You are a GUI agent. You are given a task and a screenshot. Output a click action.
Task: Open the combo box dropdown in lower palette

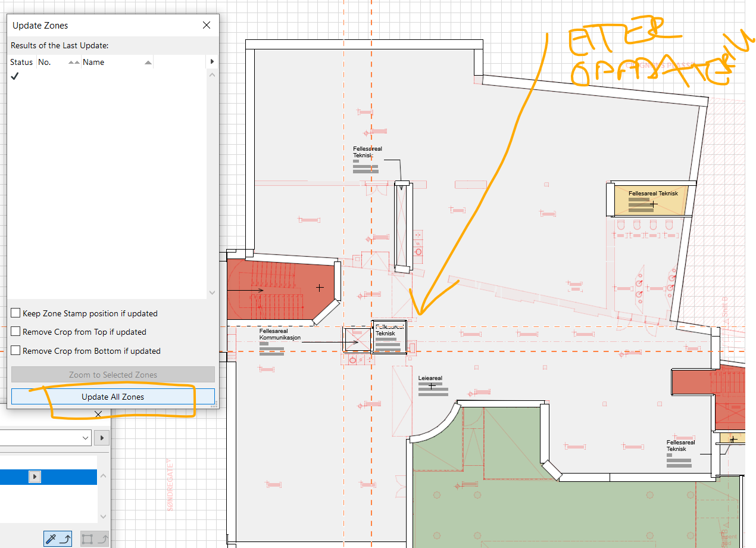pyautogui.click(x=85, y=438)
